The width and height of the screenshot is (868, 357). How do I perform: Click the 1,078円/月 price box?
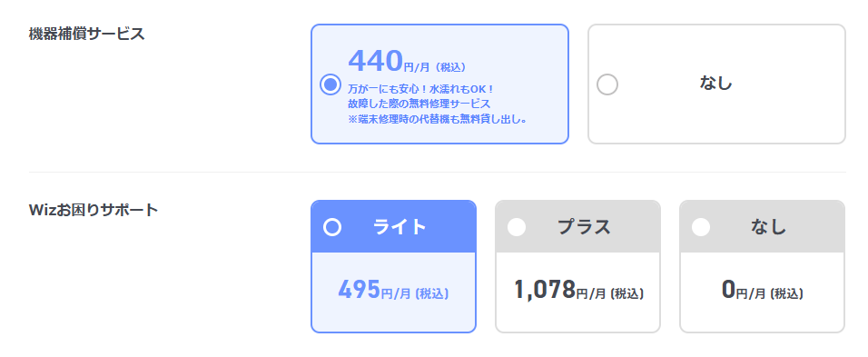point(578,290)
